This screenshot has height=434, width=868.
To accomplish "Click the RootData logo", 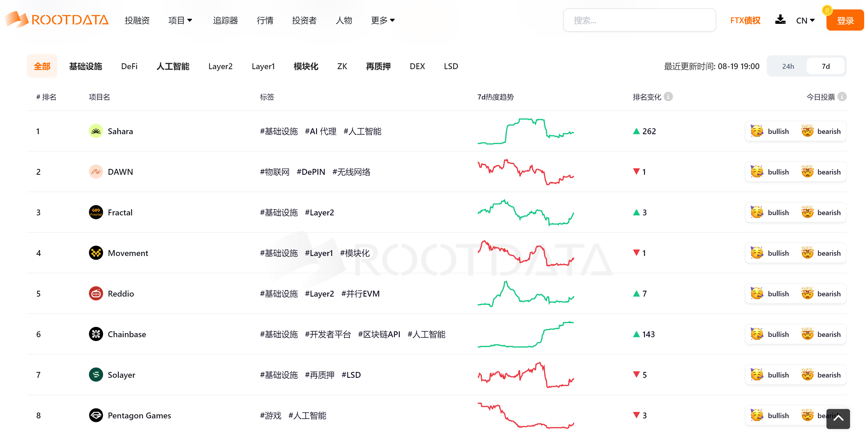I will [57, 20].
